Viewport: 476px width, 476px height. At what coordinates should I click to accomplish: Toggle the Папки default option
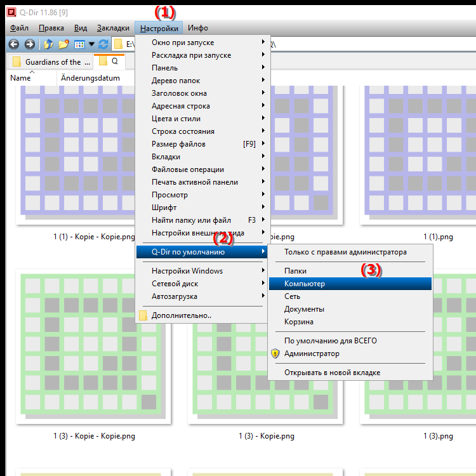[x=350, y=271]
